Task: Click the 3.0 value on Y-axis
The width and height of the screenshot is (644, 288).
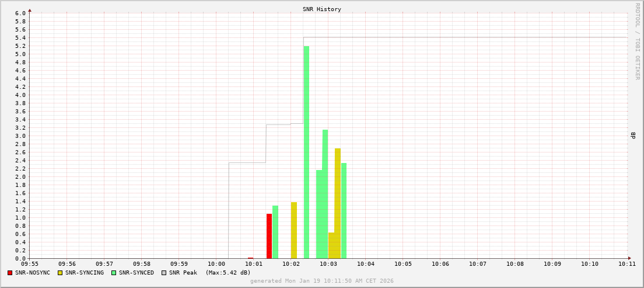Action: coord(20,136)
